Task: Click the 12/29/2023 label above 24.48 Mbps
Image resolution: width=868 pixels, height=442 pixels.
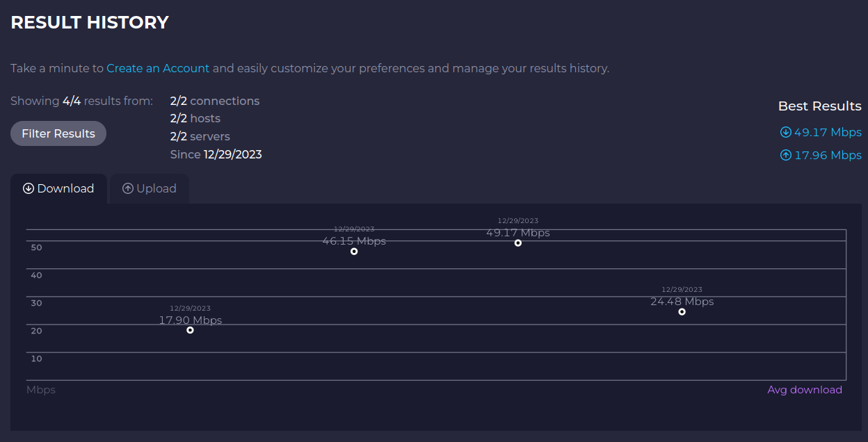Action: coord(682,289)
